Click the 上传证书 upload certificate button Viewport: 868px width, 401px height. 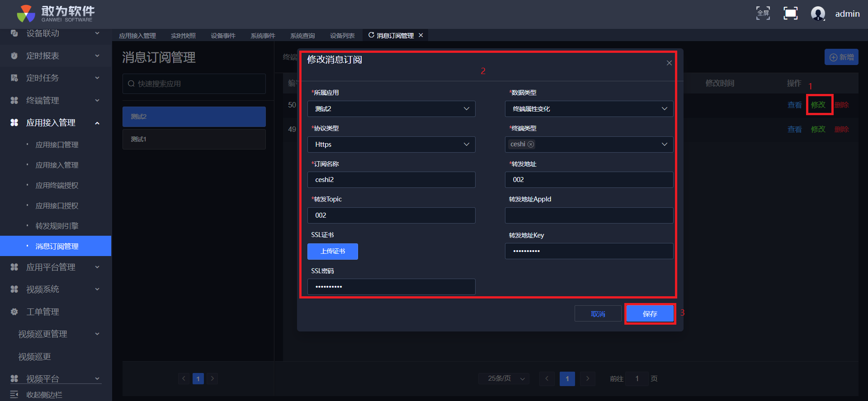[333, 252]
